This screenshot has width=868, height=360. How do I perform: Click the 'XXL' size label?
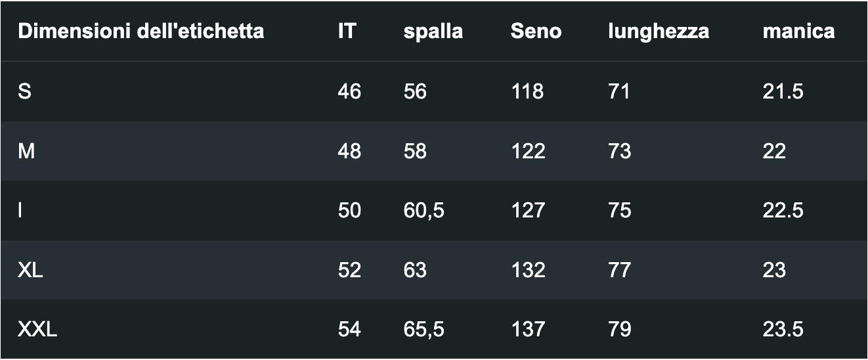point(37,329)
